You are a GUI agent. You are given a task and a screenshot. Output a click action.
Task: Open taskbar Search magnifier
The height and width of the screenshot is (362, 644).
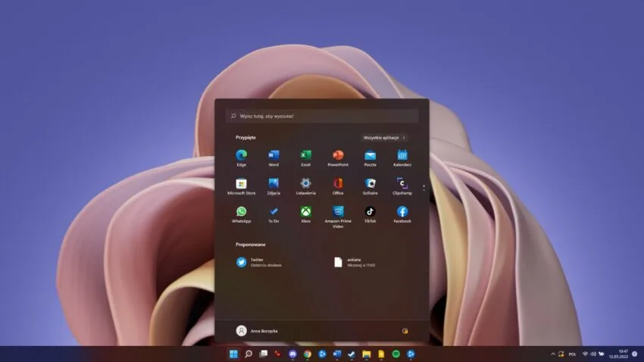(249, 354)
